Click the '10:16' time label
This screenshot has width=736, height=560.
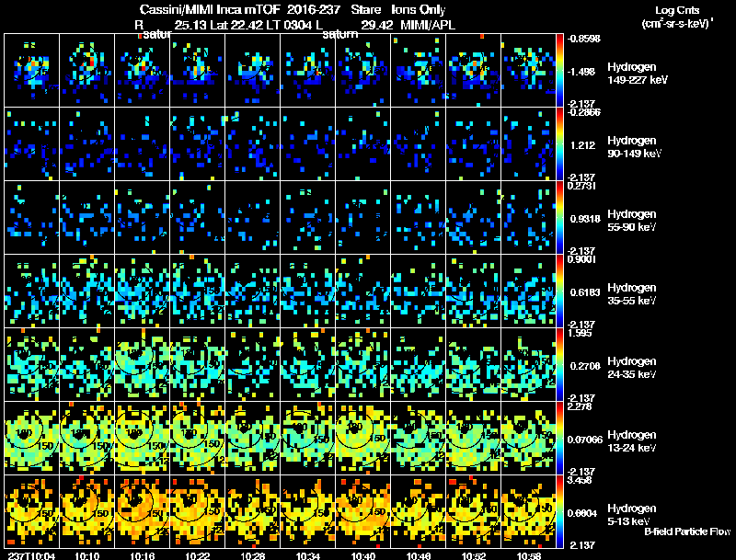(x=143, y=556)
